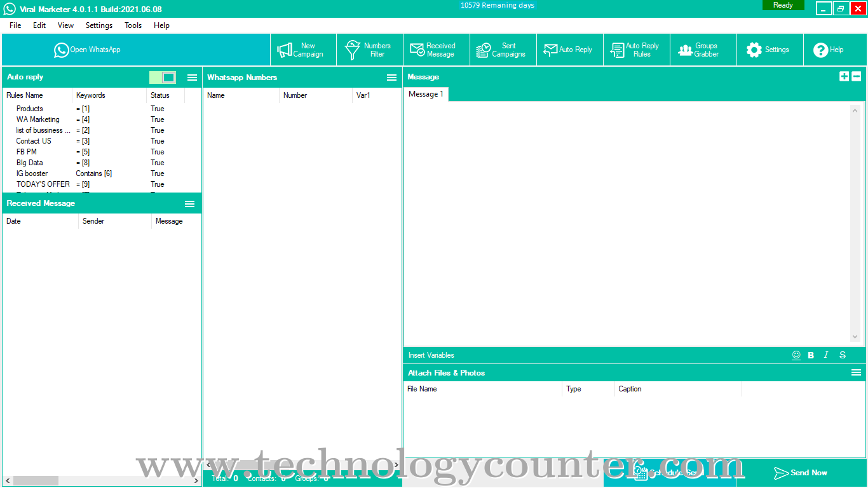Launch the Groups Grabber
This screenshot has width=868, height=488.
pos(703,50)
